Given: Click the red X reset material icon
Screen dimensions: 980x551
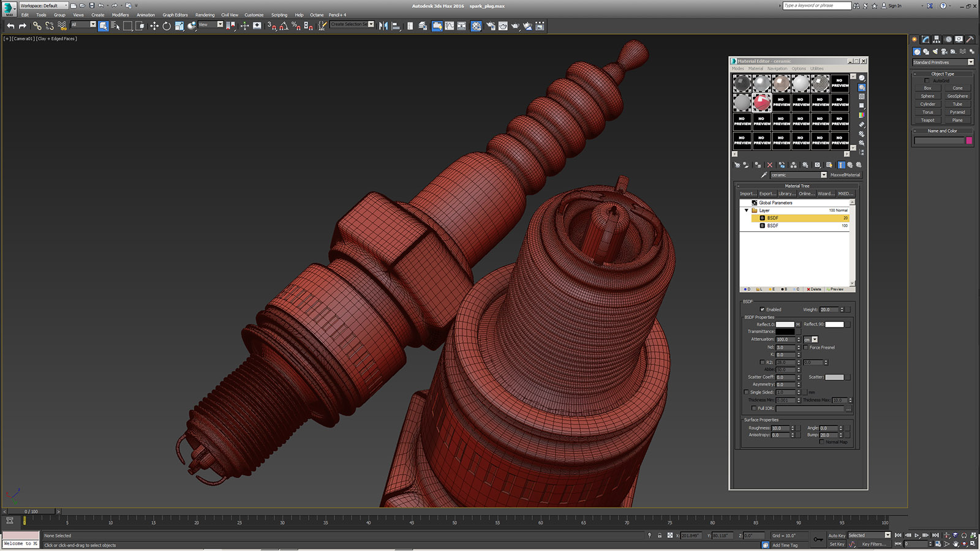Looking at the screenshot, I should point(770,165).
